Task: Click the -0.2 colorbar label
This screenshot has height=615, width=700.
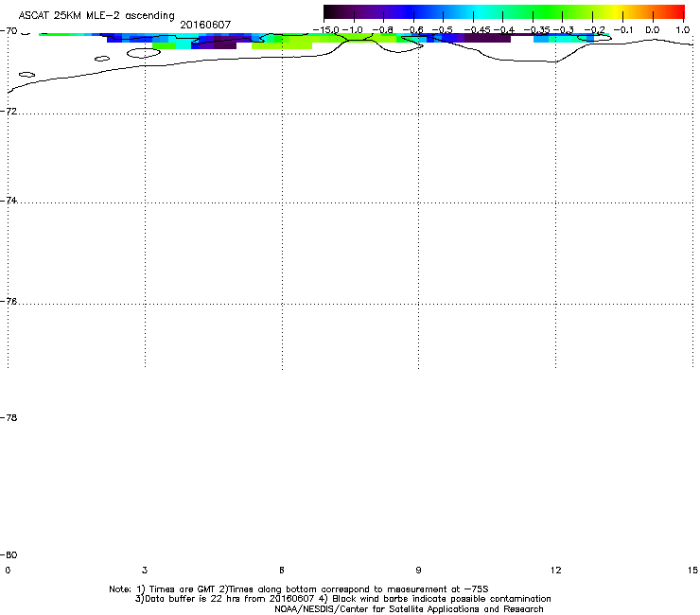Action: click(595, 30)
